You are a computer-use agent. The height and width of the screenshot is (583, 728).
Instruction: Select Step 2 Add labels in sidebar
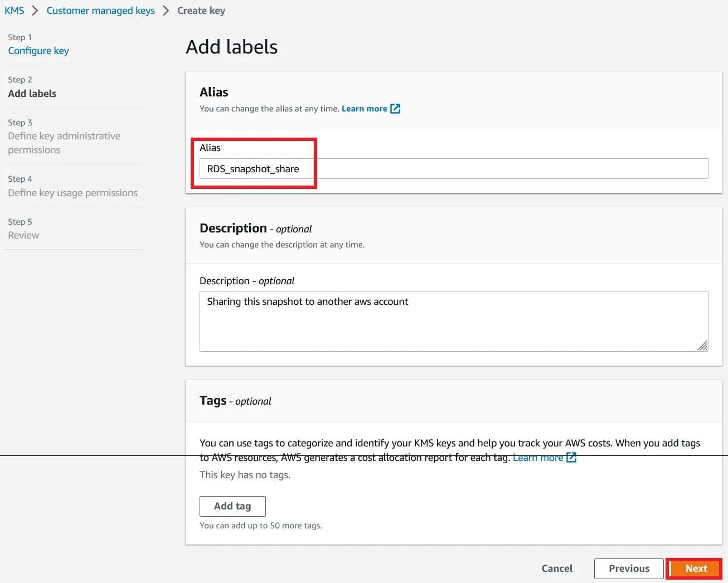click(32, 93)
